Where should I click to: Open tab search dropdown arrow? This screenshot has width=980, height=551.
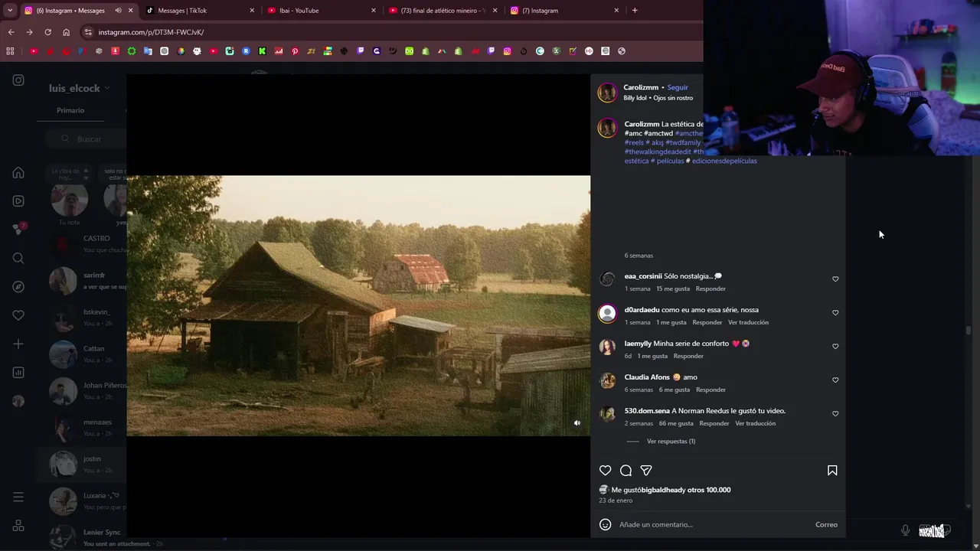pyautogui.click(x=9, y=10)
